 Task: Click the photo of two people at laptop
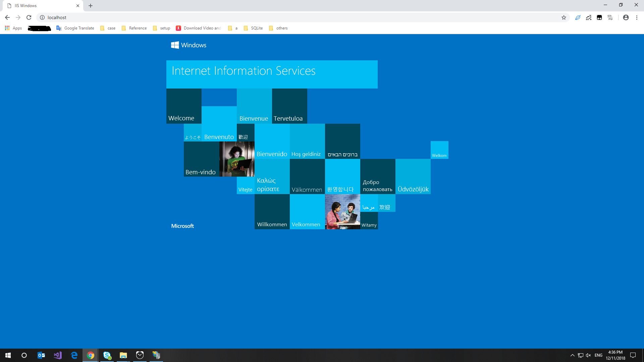click(x=342, y=212)
